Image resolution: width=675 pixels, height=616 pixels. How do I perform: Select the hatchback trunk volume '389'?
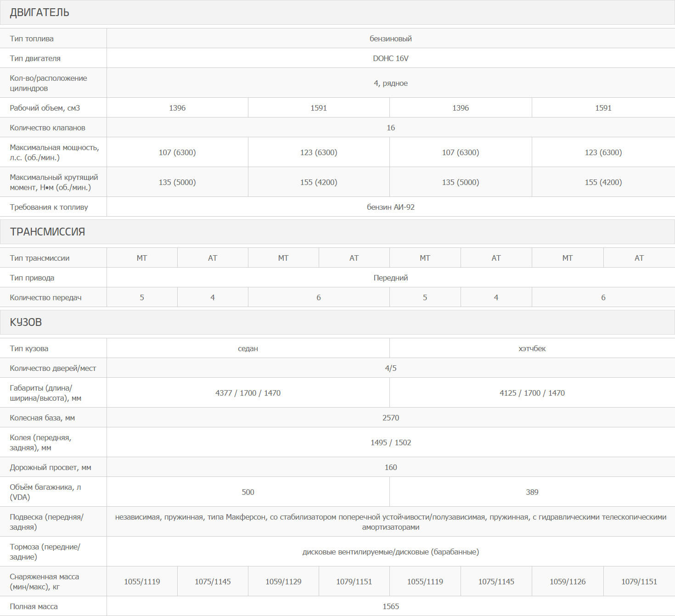(x=532, y=492)
